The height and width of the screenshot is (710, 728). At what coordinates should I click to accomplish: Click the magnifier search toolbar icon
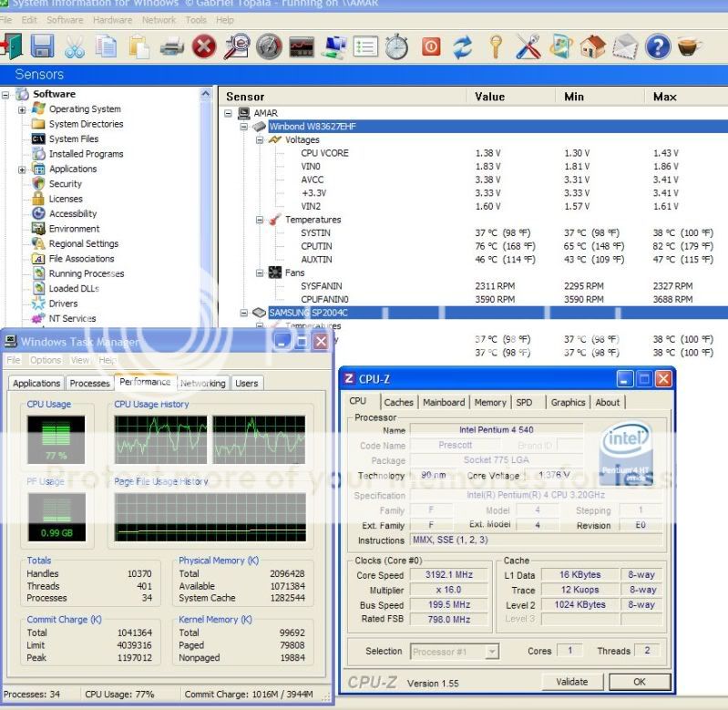click(236, 46)
